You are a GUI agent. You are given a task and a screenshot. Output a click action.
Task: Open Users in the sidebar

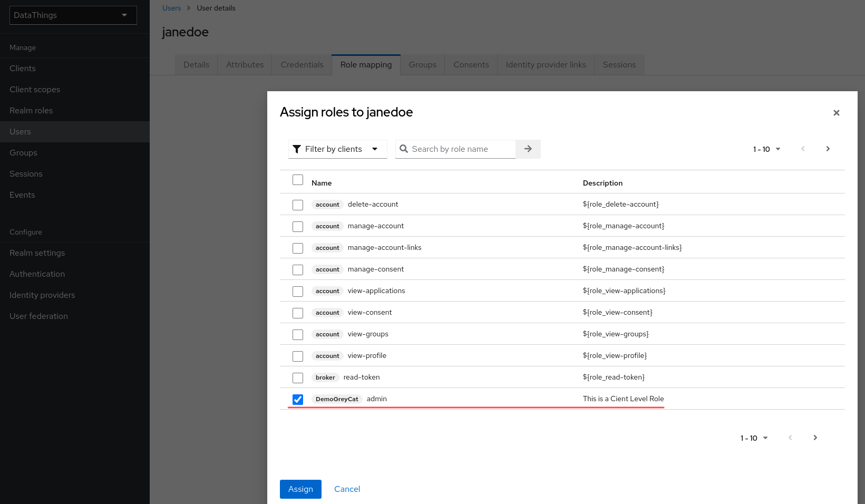(75, 132)
